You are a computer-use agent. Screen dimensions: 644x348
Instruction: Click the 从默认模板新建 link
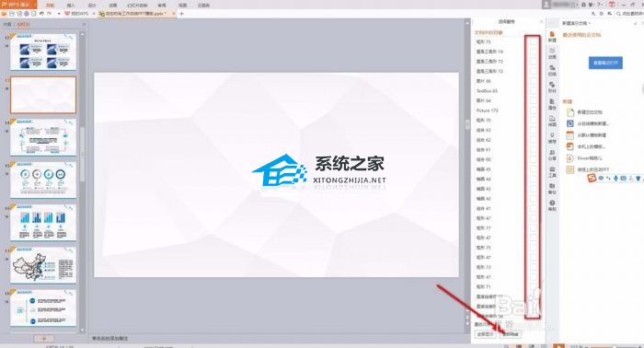point(592,135)
